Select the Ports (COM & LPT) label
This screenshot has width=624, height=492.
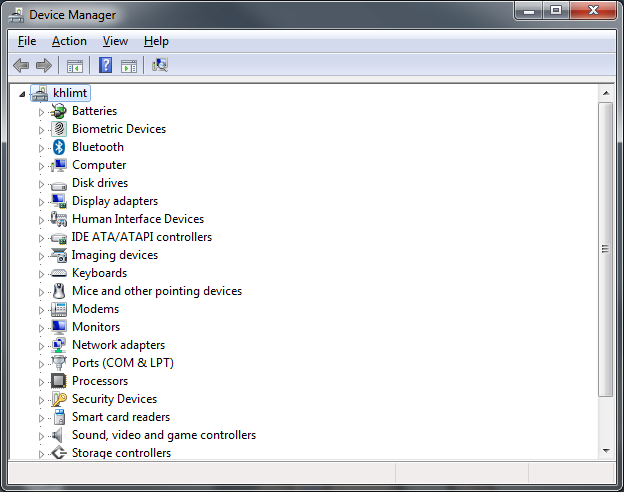point(123,363)
